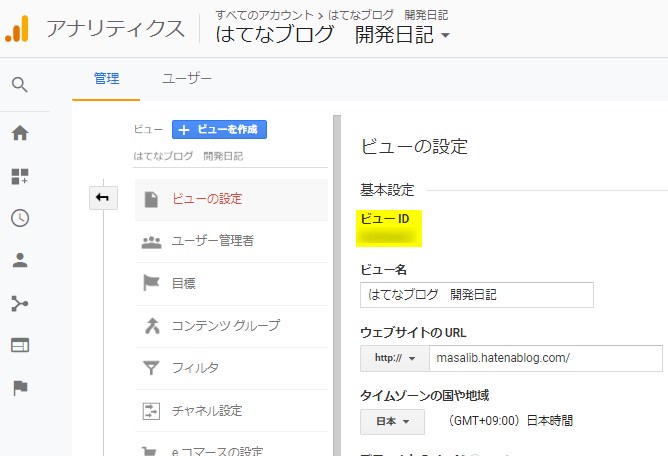The image size is (668, 456).
Task: Click the ビュー名 label text
Action: click(383, 269)
